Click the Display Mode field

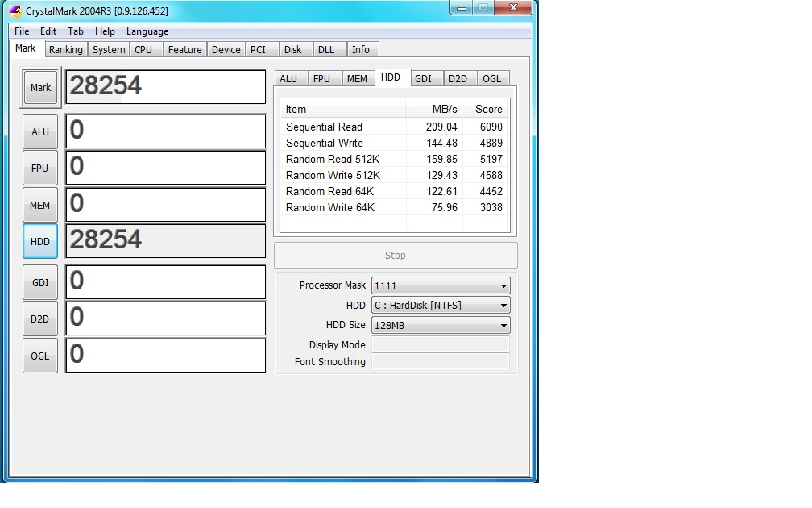click(441, 345)
